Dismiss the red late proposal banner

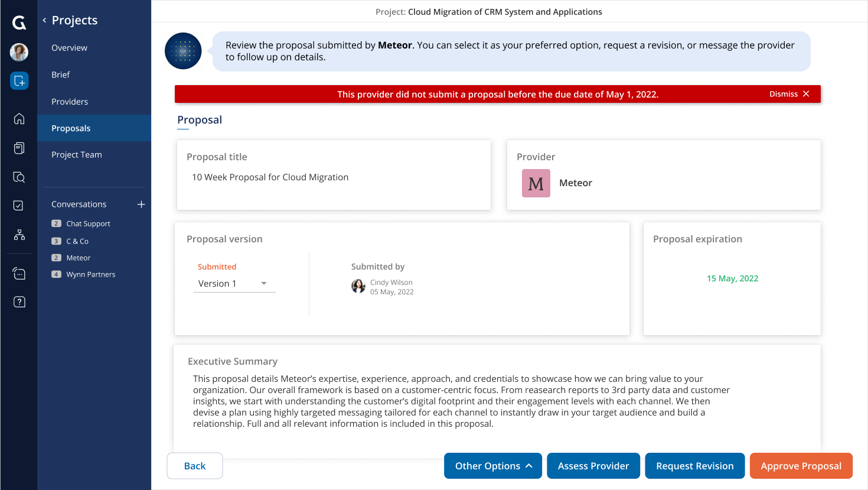(x=789, y=94)
